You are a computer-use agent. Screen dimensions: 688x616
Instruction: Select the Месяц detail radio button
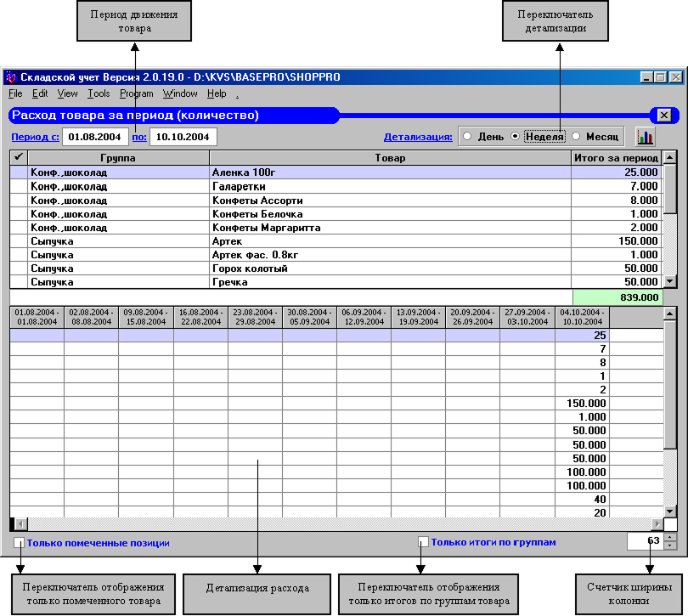pyautogui.click(x=576, y=137)
